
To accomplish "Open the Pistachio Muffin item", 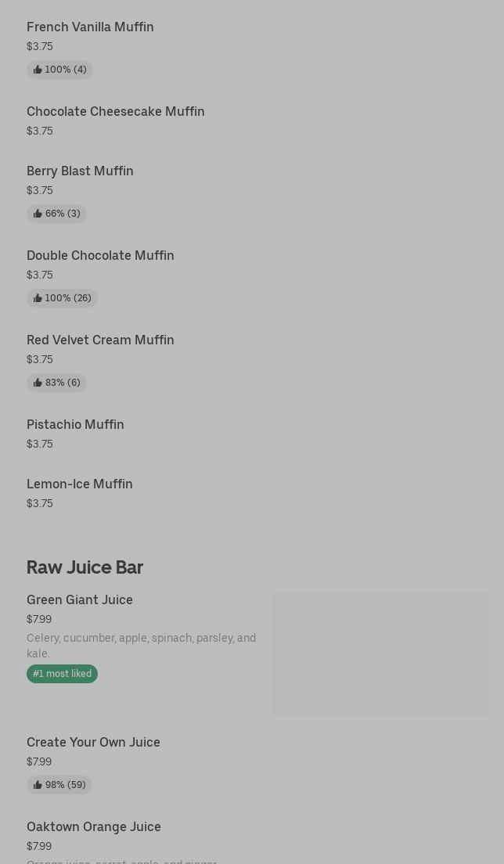I will pyautogui.click(x=75, y=424).
